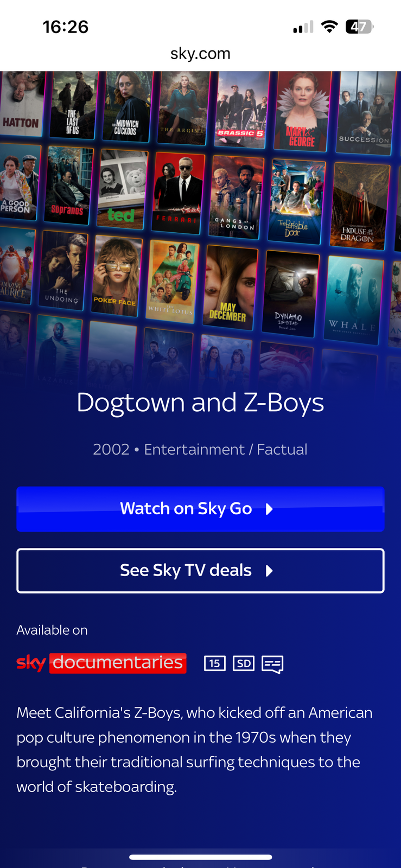Open the Mary & George poster
The height and width of the screenshot is (868, 401).
pos(302,111)
